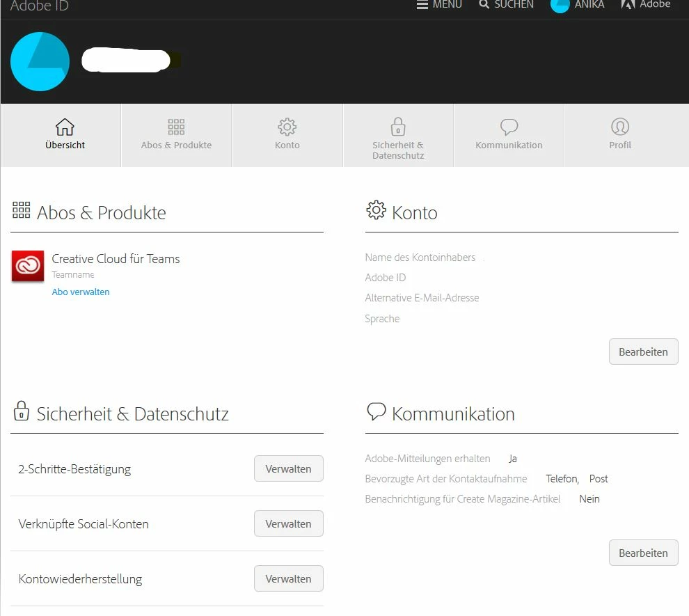The width and height of the screenshot is (689, 616).
Task: Click the Creative Cloud für Teams title
Action: (116, 259)
